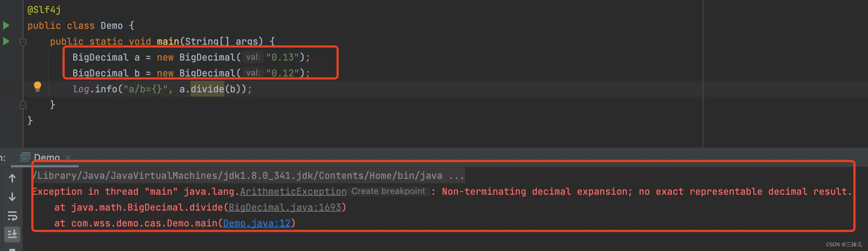Click the @Slf4j annotation
Viewport: 868px width, 251px height.
[44, 10]
